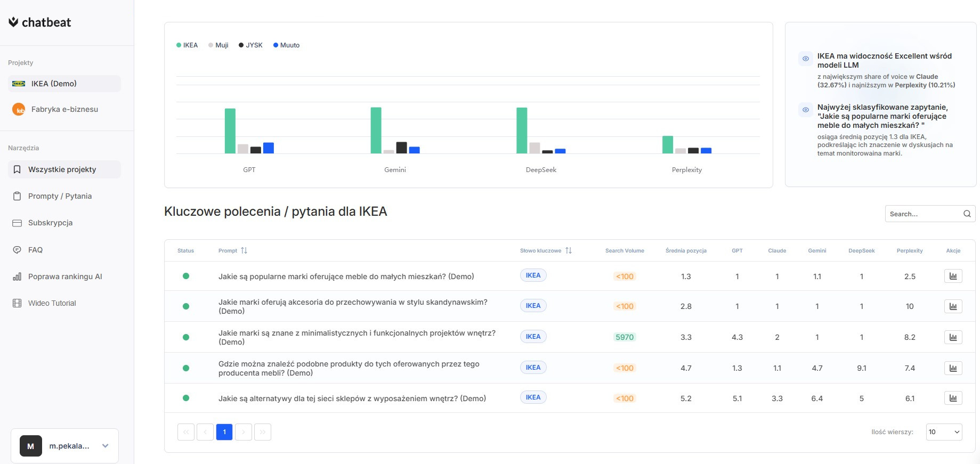Click the green IKEA bar for Gemini
Viewport: 980px width, 464px height.
[376, 131]
